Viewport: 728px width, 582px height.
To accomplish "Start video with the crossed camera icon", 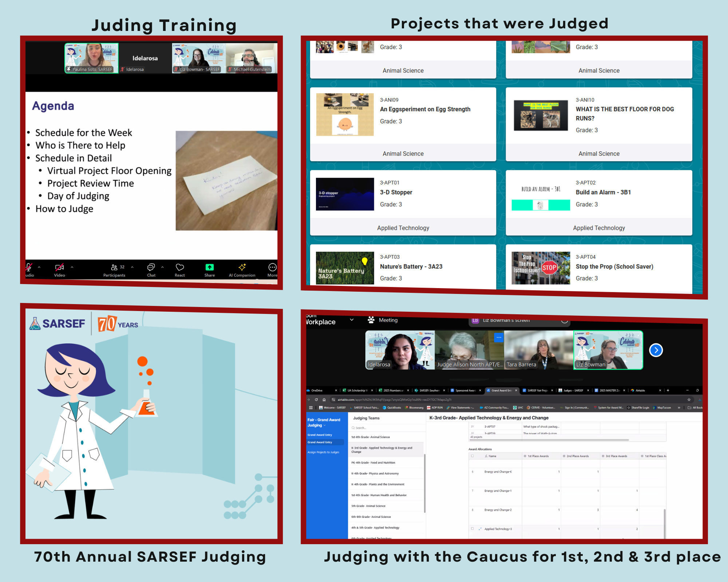I will tap(59, 267).
